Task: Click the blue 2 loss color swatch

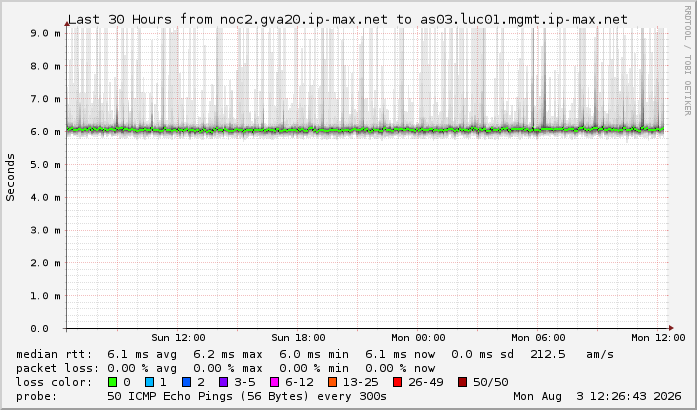Action: (x=187, y=382)
